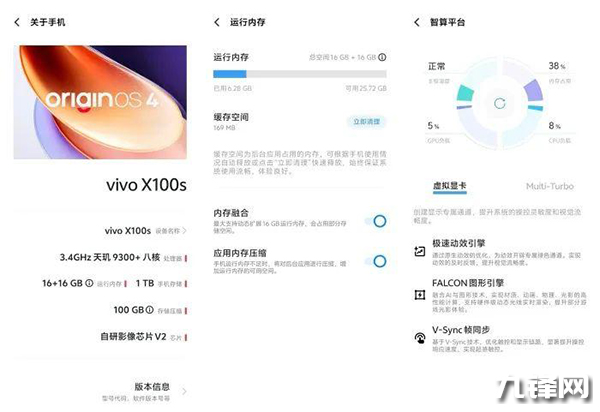Expand 版本信息 chevron

184,391
